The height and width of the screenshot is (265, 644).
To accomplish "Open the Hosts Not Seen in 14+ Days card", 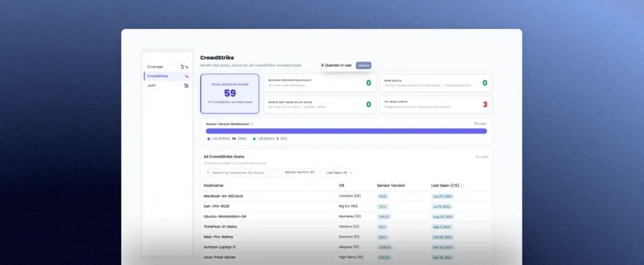I will 319,105.
